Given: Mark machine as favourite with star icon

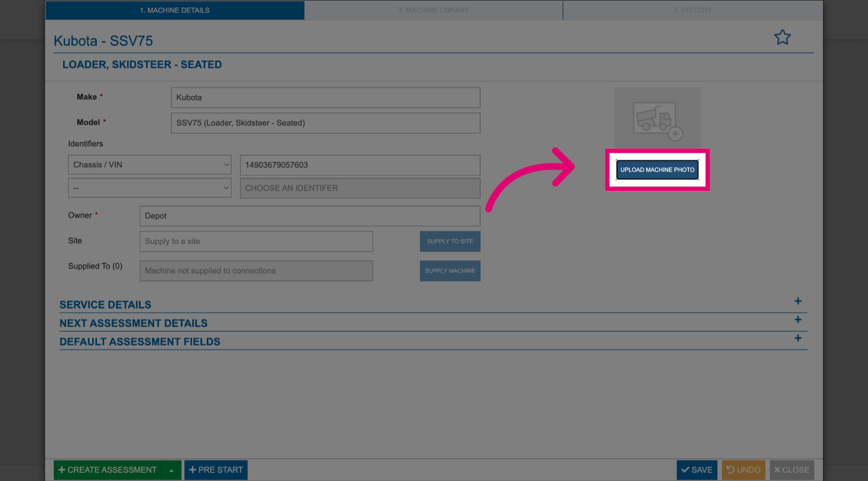Looking at the screenshot, I should coord(782,37).
